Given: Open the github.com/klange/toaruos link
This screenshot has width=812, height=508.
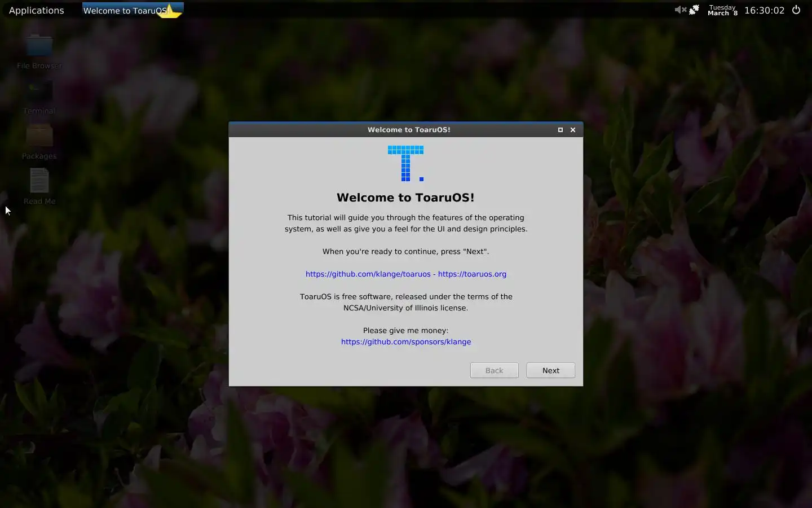Looking at the screenshot, I should [x=368, y=274].
